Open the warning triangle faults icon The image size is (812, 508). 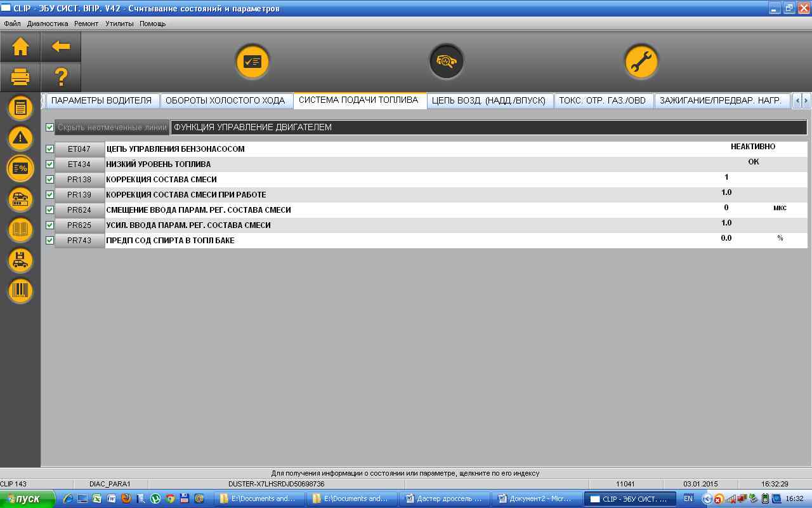[x=20, y=138]
